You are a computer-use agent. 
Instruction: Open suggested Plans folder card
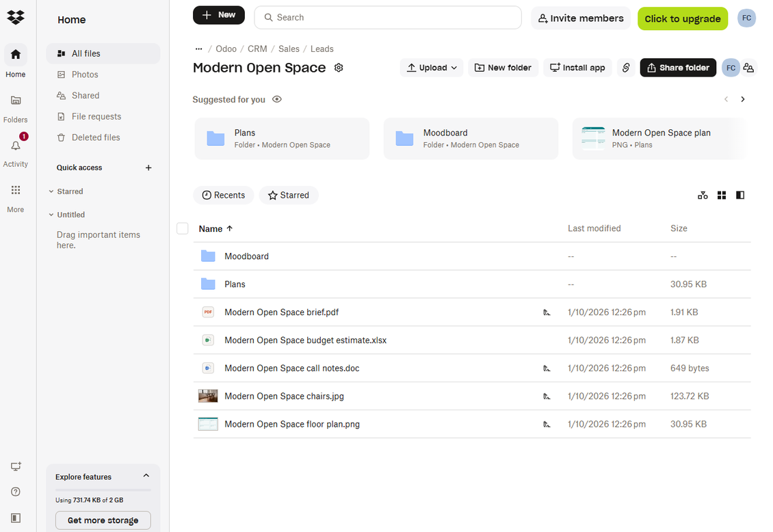(x=282, y=138)
